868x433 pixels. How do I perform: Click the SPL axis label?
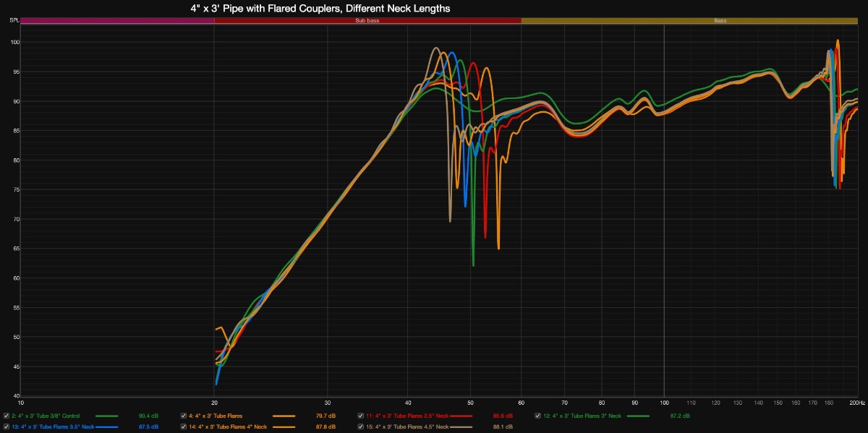point(14,20)
